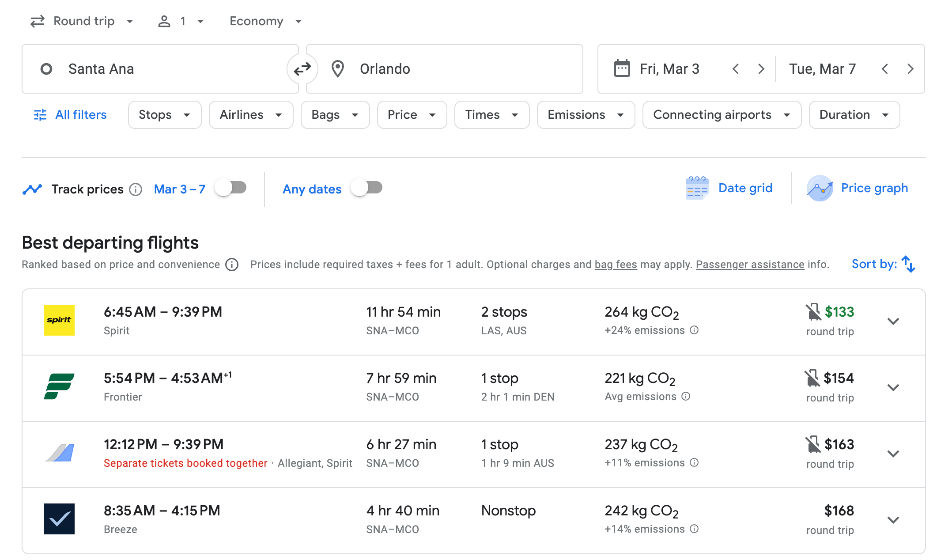Turn on Any dates price tracking

367,188
